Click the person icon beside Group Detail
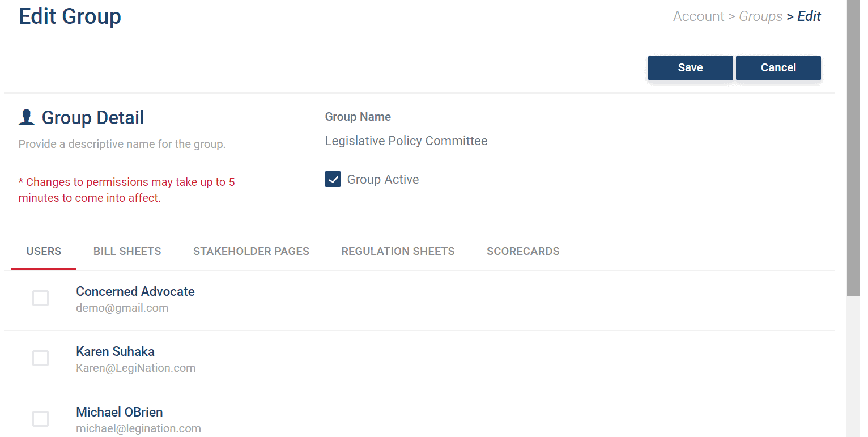Image resolution: width=868 pixels, height=437 pixels. (27, 118)
